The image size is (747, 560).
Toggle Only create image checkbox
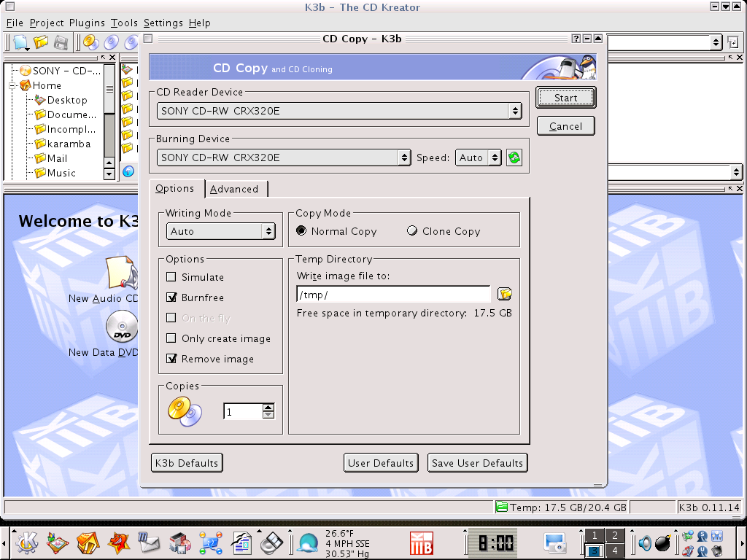(x=171, y=338)
